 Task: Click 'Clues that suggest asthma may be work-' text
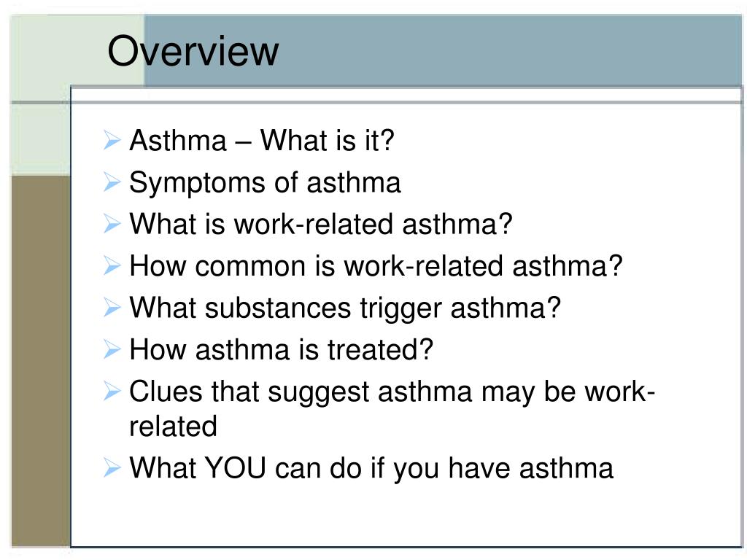point(392,393)
